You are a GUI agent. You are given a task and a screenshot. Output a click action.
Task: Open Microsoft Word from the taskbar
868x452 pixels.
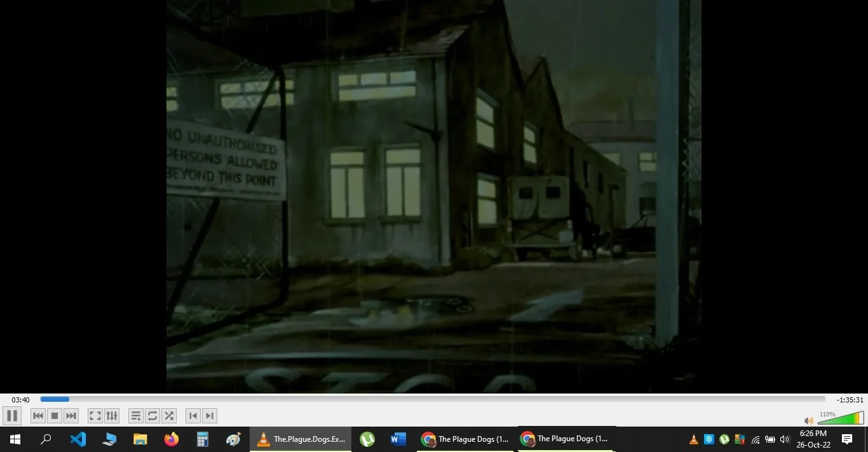coord(398,439)
